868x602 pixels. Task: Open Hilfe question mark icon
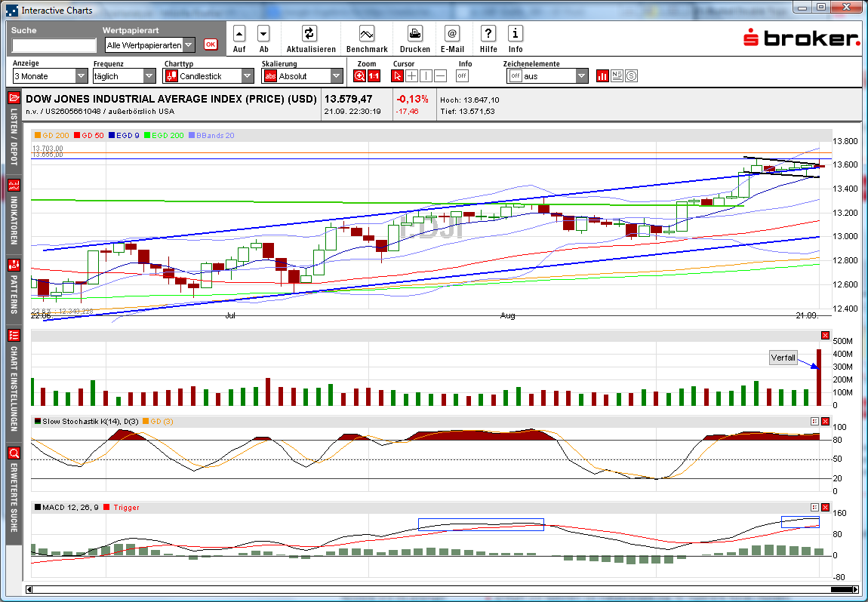488,34
